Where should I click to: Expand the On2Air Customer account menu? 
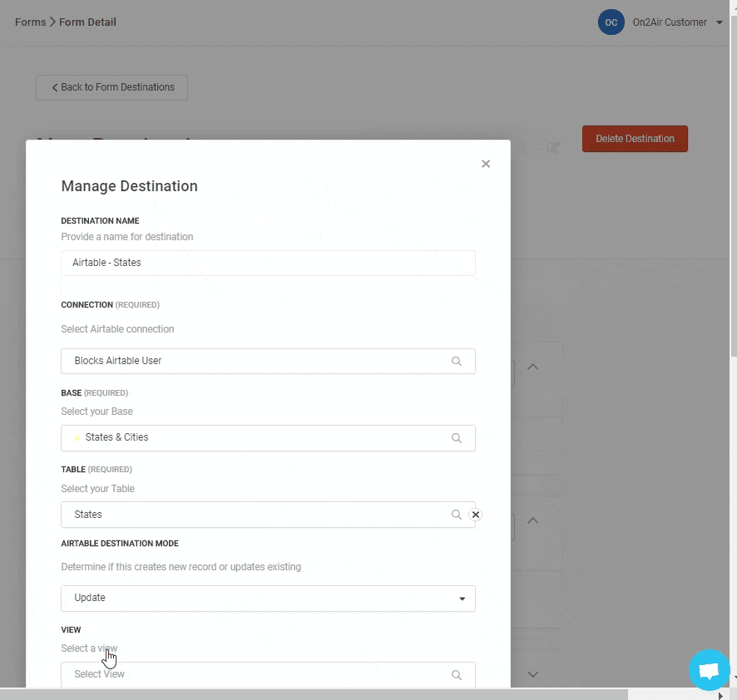coord(720,22)
